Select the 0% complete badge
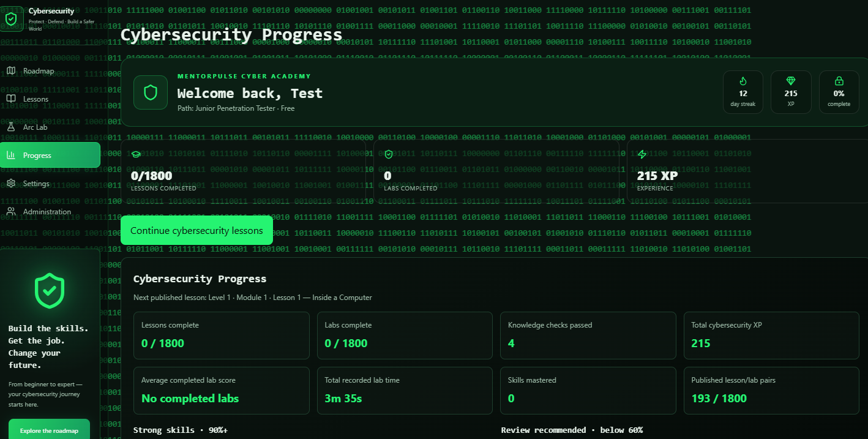Screen dimensions: 868x439 coord(839,92)
